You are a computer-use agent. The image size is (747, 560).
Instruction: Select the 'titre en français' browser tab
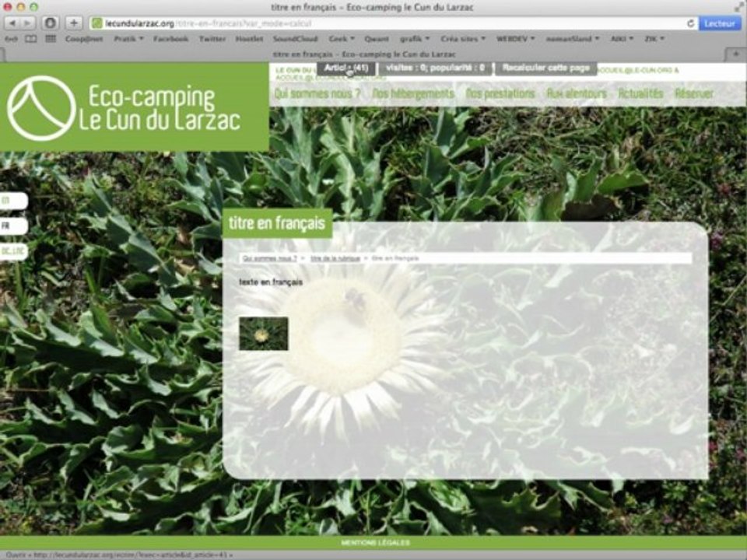coord(364,54)
